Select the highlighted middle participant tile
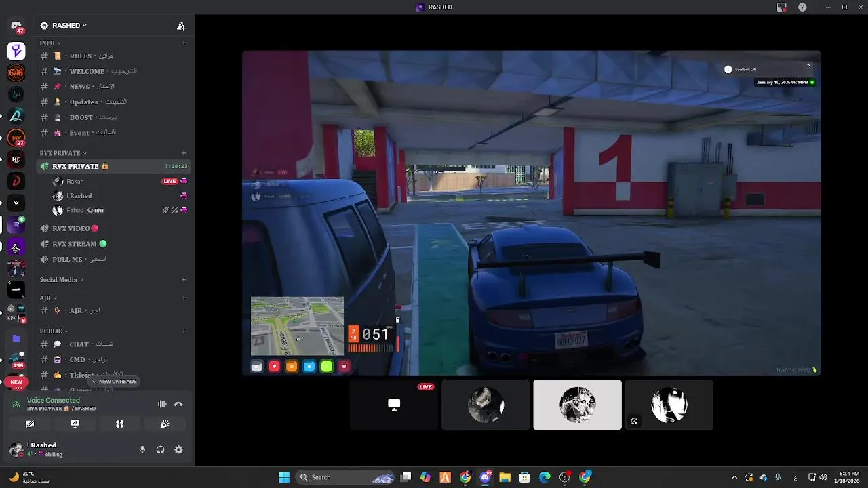 [577, 405]
